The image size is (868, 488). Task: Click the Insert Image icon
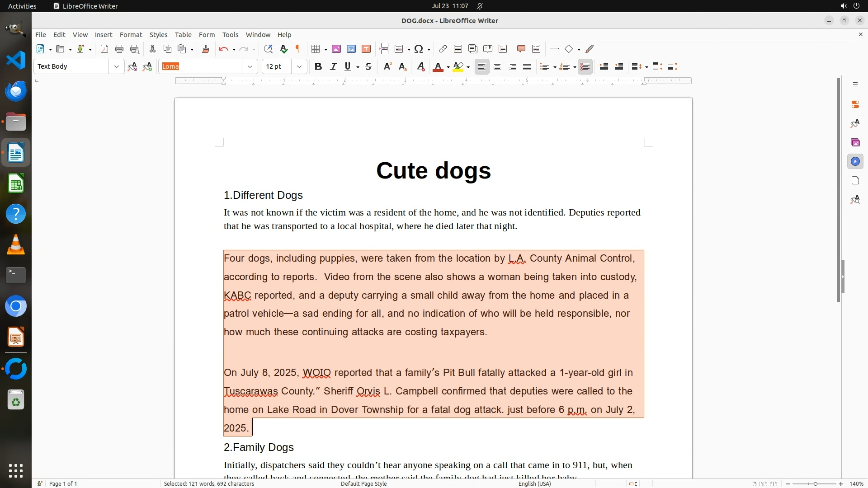point(336,49)
